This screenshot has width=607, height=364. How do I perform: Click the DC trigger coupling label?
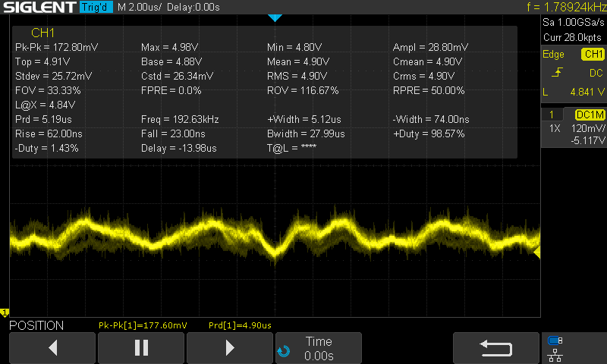click(596, 73)
